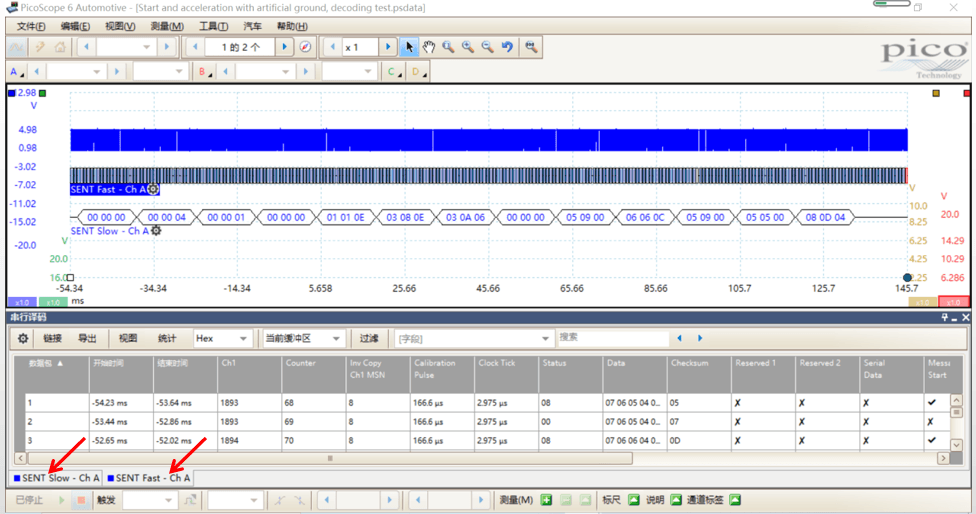Switch to SENT Fast - Ch A tab
Viewport: 976px width, 514px height.
coord(148,478)
